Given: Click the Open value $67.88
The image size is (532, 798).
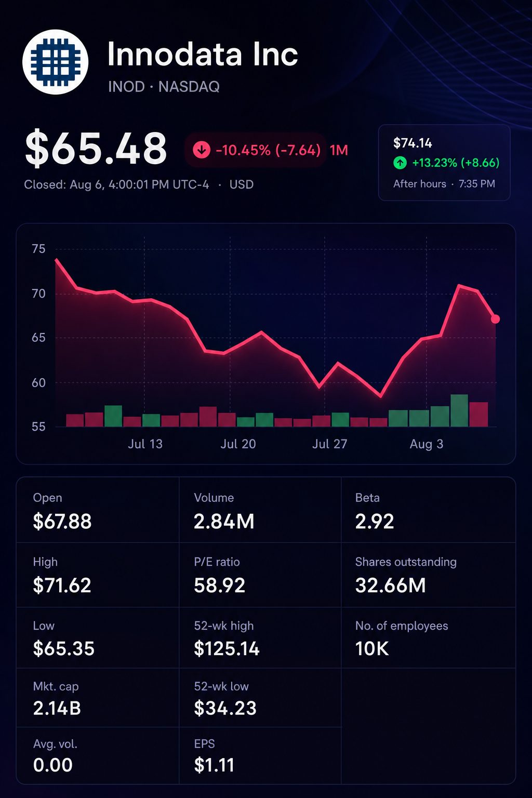Looking at the screenshot, I should click(x=62, y=522).
